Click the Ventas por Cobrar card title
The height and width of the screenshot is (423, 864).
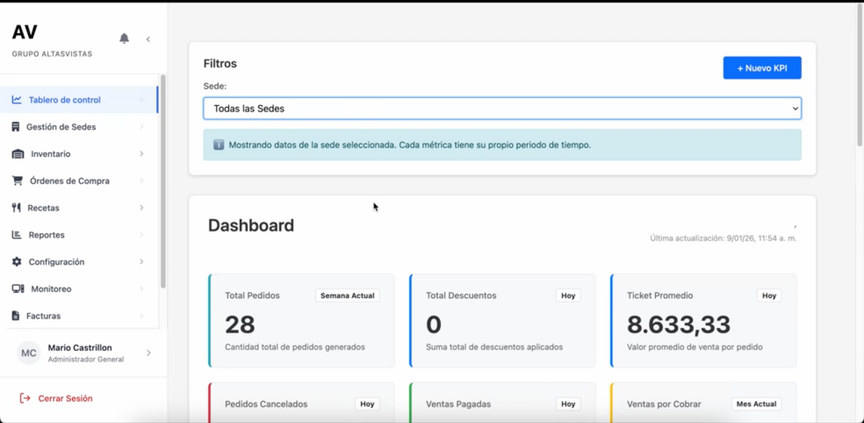(664, 404)
